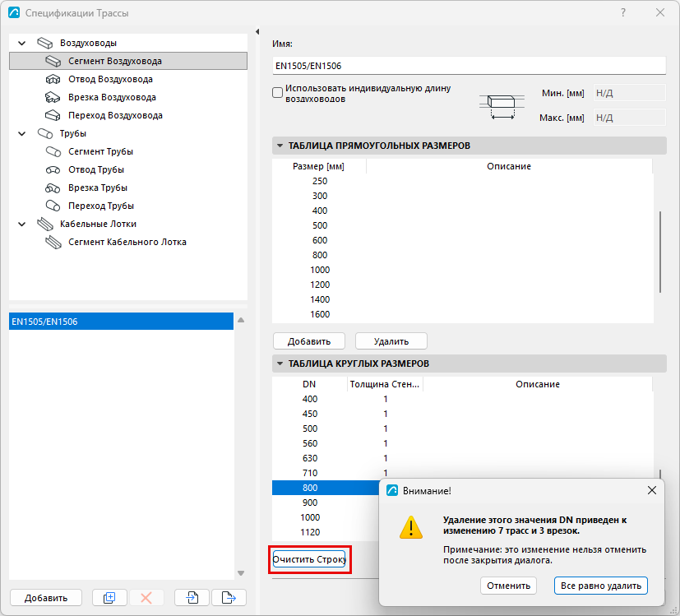The image size is (680, 616).
Task: Click the Отвод Трубы pipe elbow icon
Action: pyautogui.click(x=53, y=169)
